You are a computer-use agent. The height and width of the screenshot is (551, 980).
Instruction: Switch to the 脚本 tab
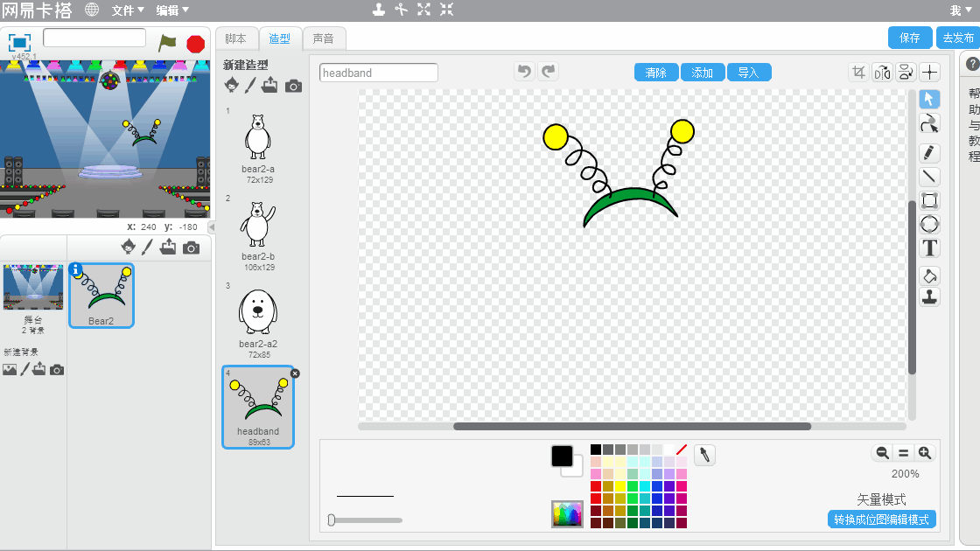[236, 38]
